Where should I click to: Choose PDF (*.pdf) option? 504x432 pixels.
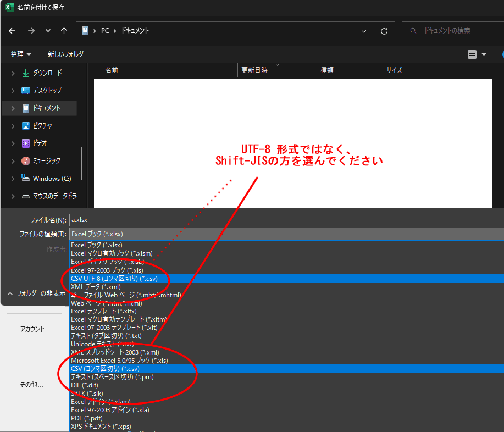point(286,418)
